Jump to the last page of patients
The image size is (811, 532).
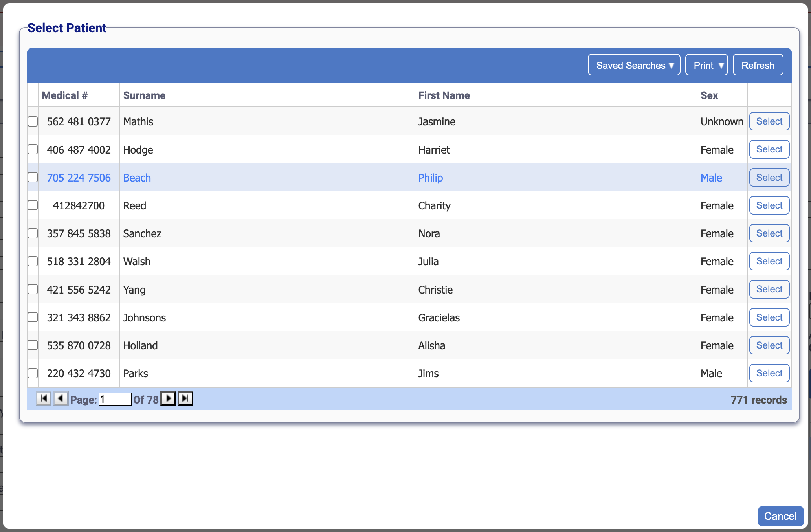pyautogui.click(x=185, y=398)
